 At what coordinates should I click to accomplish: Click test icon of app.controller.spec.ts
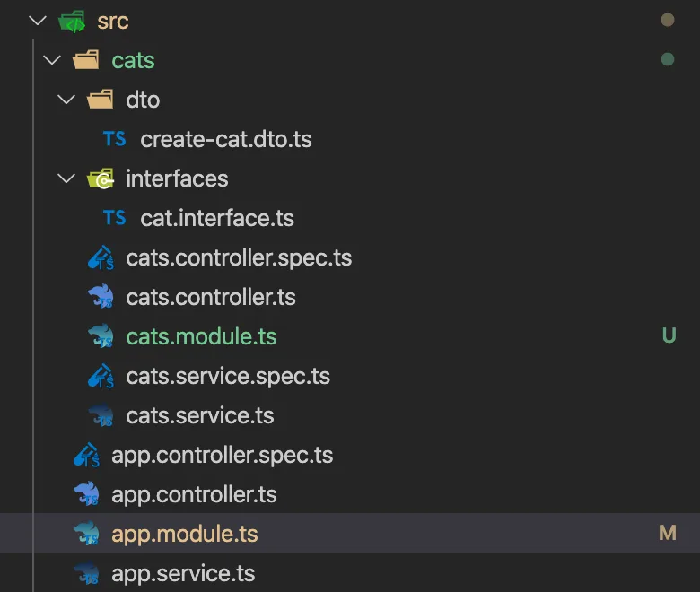[87, 455]
